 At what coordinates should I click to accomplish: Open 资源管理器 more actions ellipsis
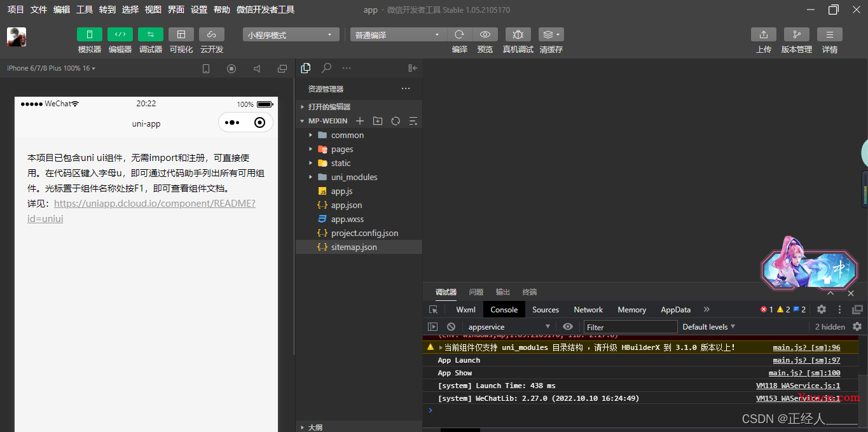pos(406,88)
